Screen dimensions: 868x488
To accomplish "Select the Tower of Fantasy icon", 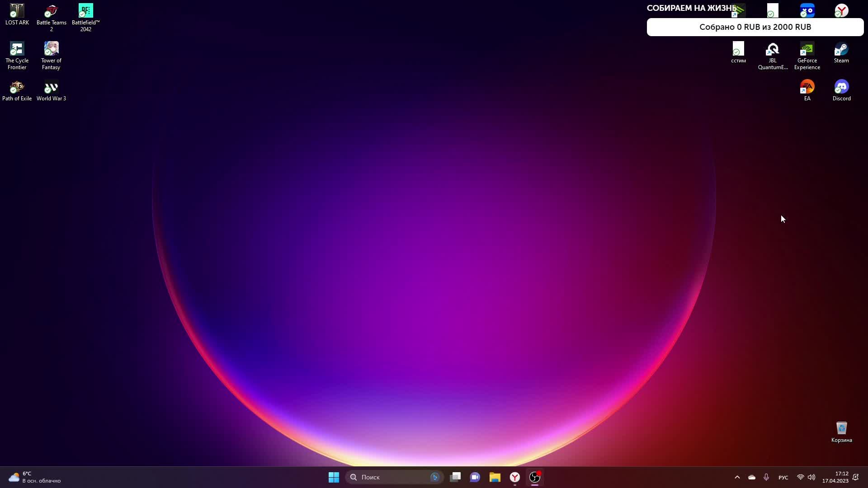I will 51,49.
